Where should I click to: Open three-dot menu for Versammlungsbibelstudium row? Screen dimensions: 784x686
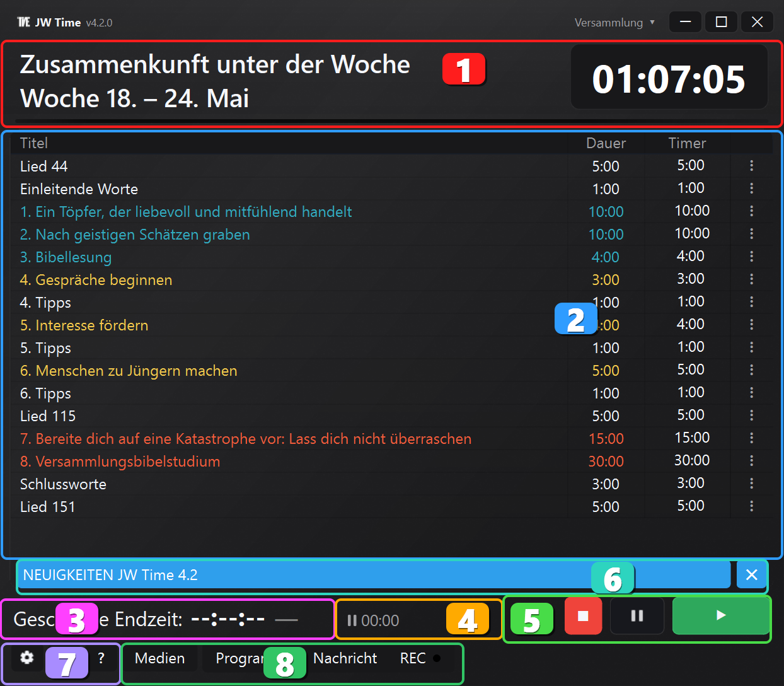click(x=751, y=461)
